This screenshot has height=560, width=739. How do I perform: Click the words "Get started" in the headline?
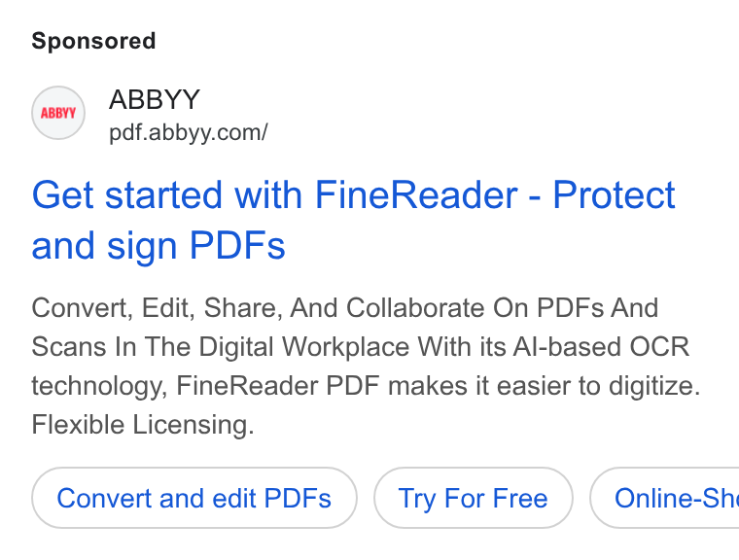click(126, 194)
